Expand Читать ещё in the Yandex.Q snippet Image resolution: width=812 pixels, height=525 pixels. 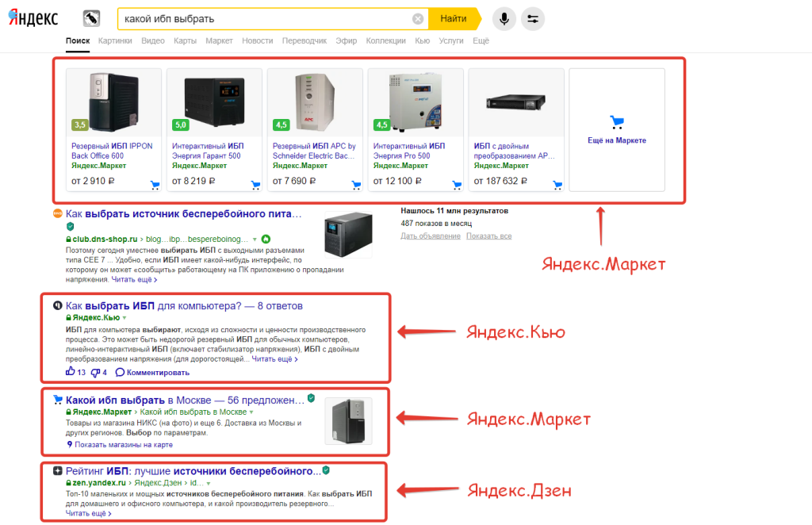(274, 358)
